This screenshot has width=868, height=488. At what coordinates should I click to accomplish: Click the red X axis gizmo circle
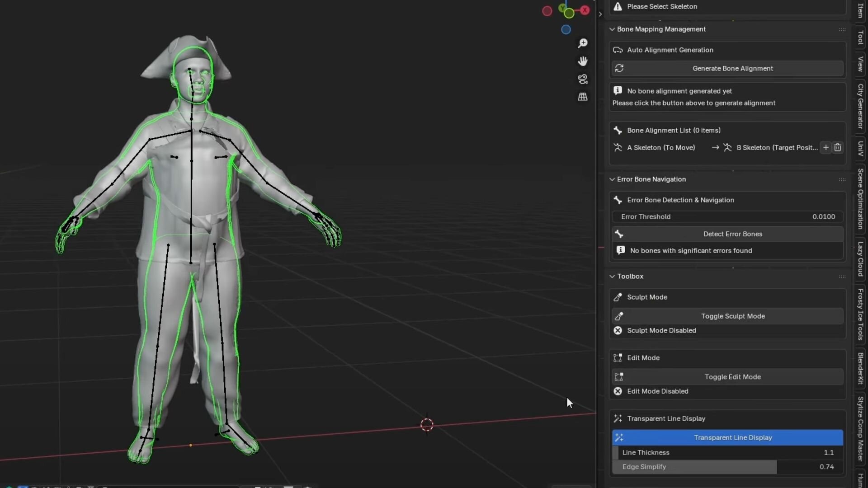[x=585, y=10]
